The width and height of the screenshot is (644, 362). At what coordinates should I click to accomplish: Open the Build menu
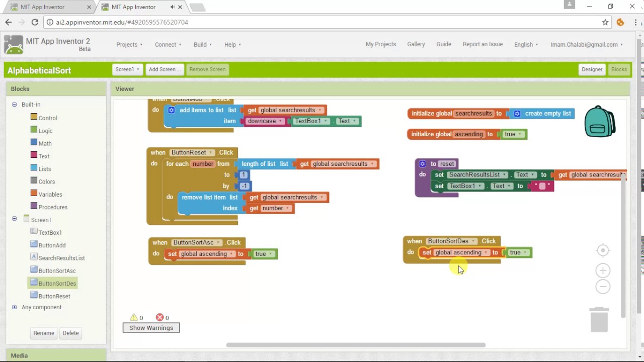click(x=203, y=45)
